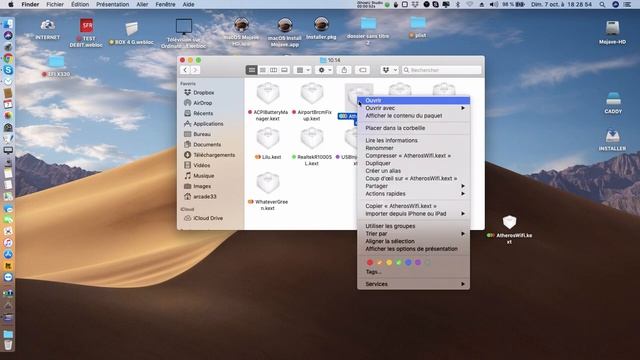Choose Afficher le contenu du paquet
The width and height of the screenshot is (640, 360).
pyautogui.click(x=413, y=116)
